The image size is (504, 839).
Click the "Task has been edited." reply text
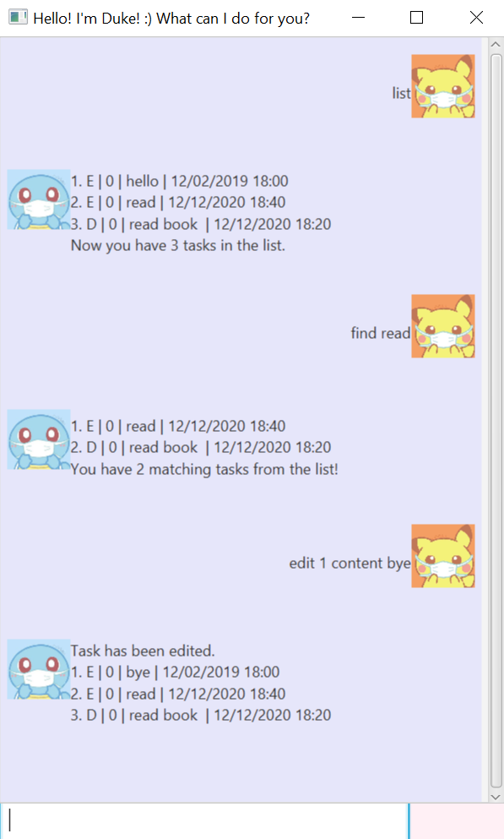click(143, 651)
